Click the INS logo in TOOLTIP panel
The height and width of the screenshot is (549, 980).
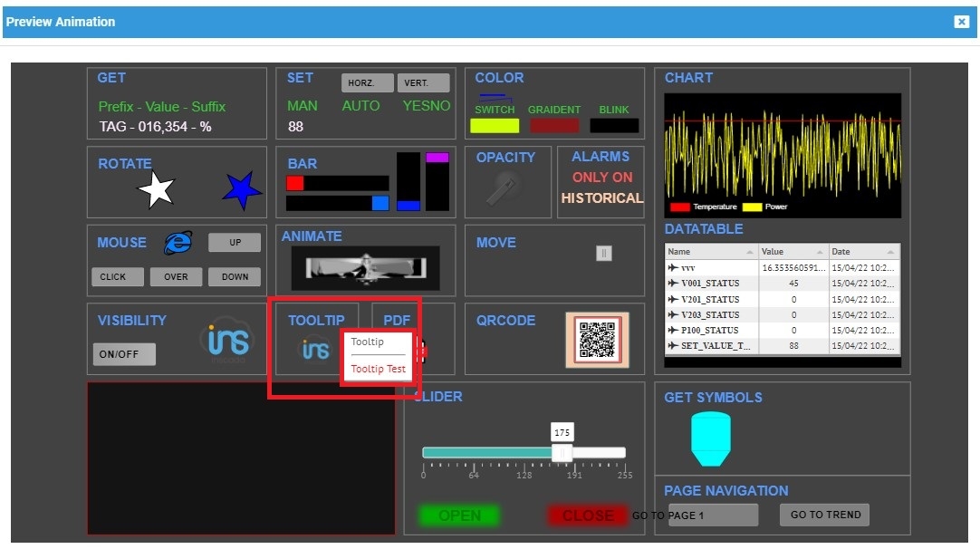pyautogui.click(x=315, y=349)
